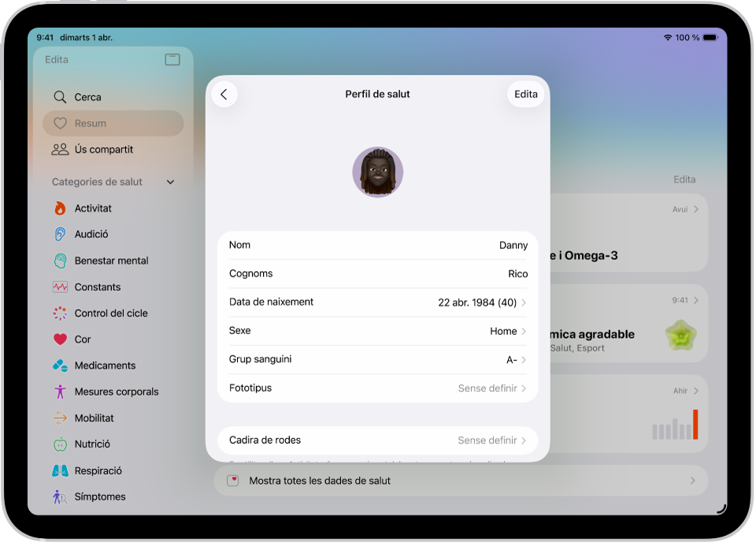Click the Audició ear icon
The image size is (756, 543).
(x=60, y=234)
